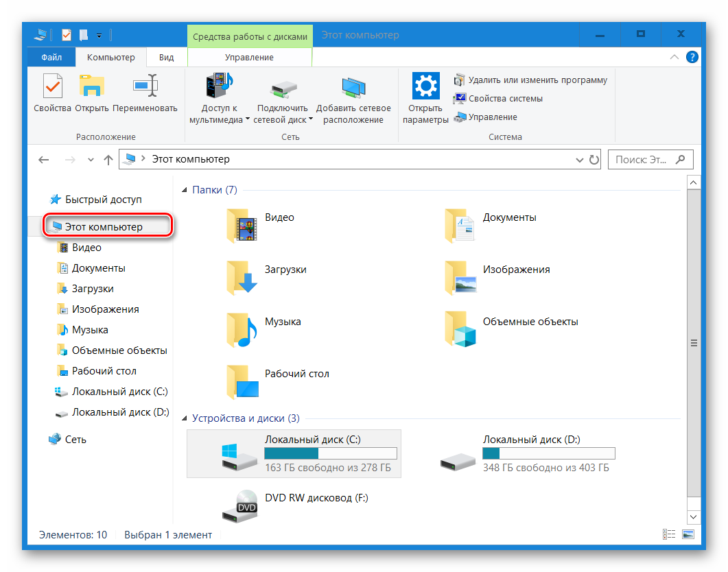Select Загрузки folder in main pane
The width and height of the screenshot is (728, 572).
pyautogui.click(x=266, y=277)
